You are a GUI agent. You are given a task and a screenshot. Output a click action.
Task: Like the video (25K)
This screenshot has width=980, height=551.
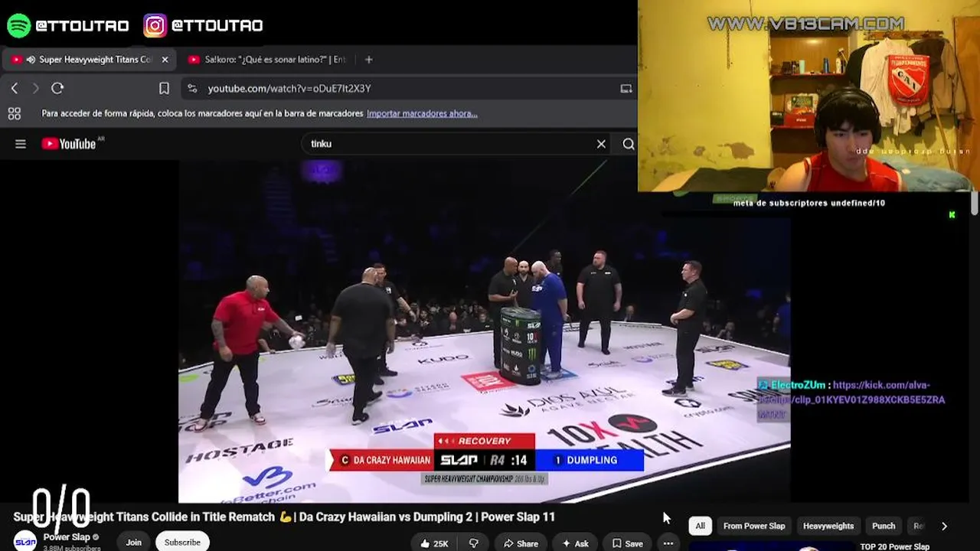pyautogui.click(x=434, y=543)
